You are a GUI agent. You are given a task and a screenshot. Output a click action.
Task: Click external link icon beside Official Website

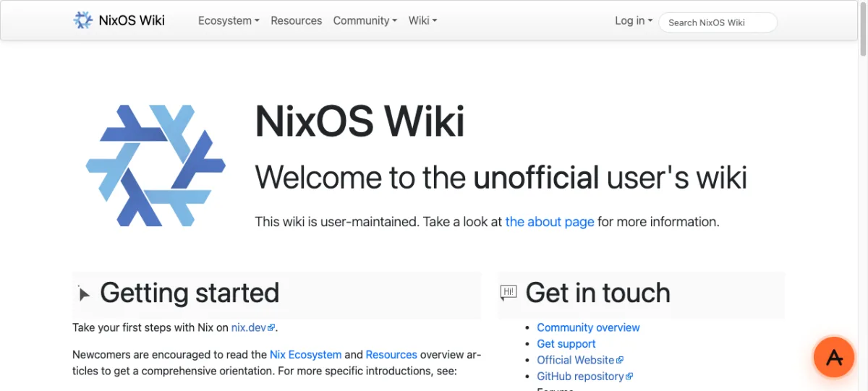620,361
